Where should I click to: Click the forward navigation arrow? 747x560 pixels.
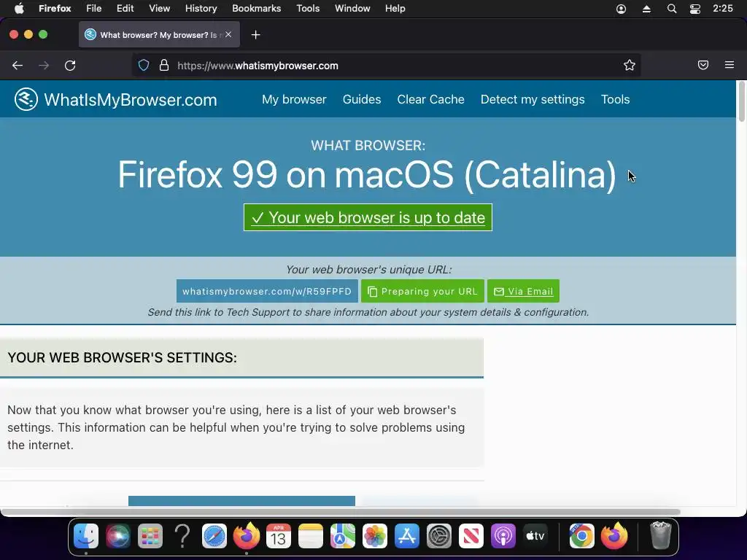(x=44, y=65)
